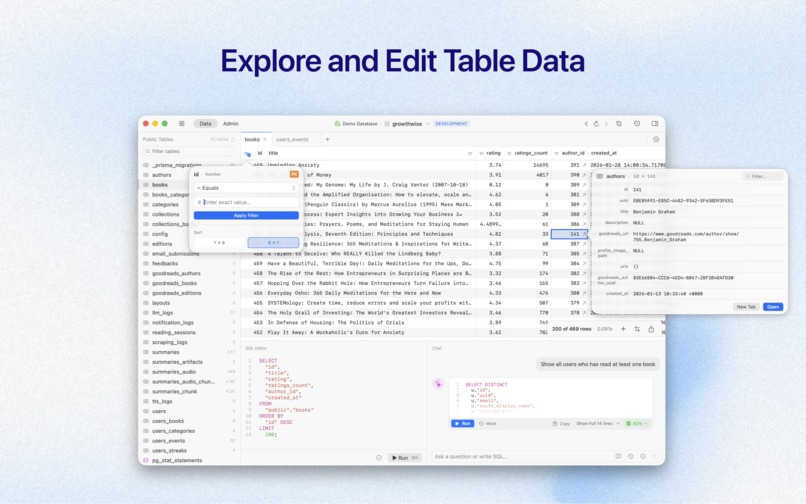The height and width of the screenshot is (504, 806).
Task: Click the query history clock icon
Action: (x=637, y=123)
